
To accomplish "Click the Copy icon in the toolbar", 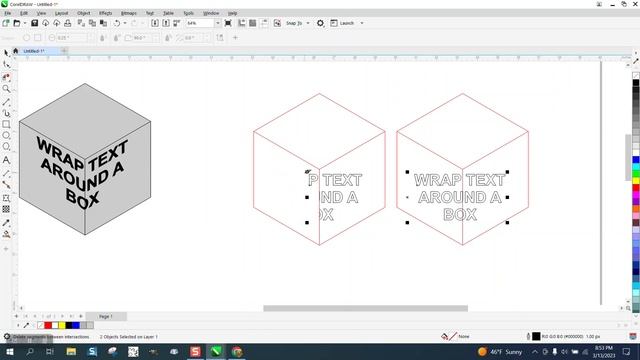I will click(x=92, y=23).
